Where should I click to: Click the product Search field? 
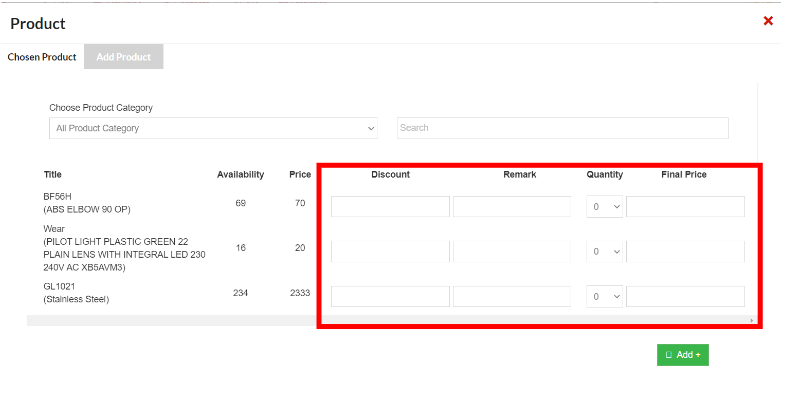coord(562,128)
